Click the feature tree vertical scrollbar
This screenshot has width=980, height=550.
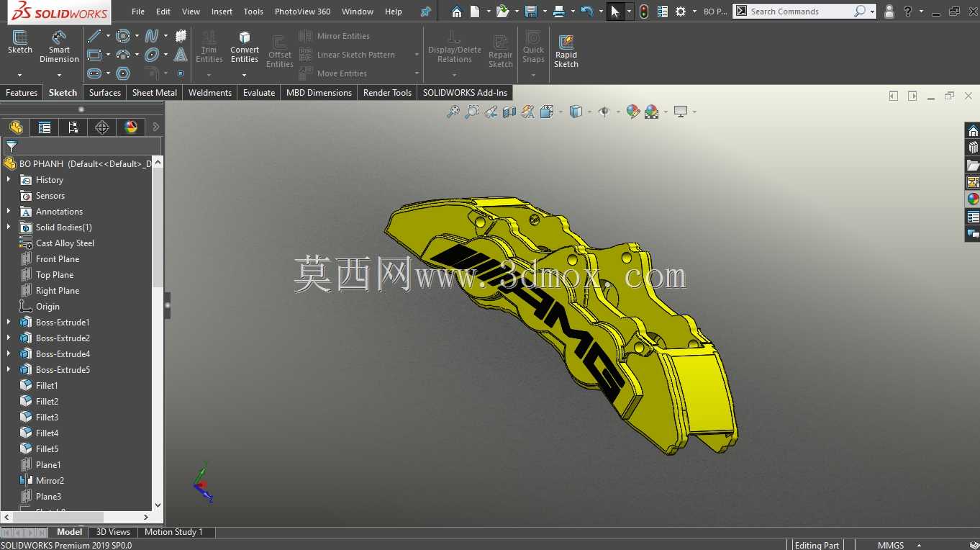pos(158,333)
